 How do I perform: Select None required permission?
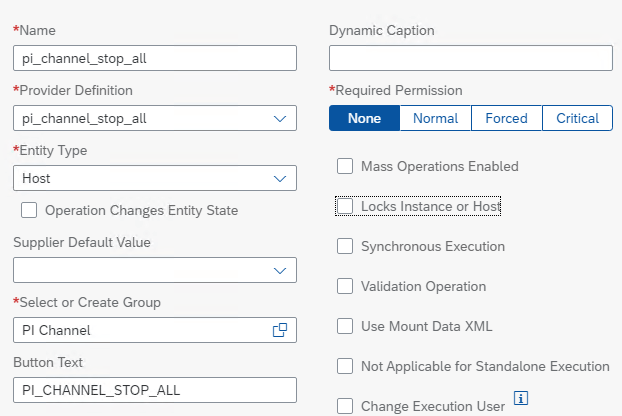365,118
